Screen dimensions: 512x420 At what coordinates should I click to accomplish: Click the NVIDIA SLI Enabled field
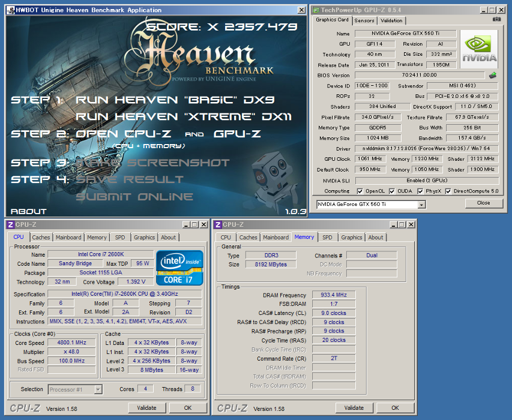427,181
